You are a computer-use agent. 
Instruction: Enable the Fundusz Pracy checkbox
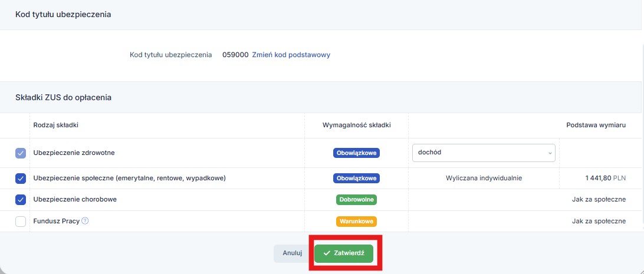click(21, 222)
